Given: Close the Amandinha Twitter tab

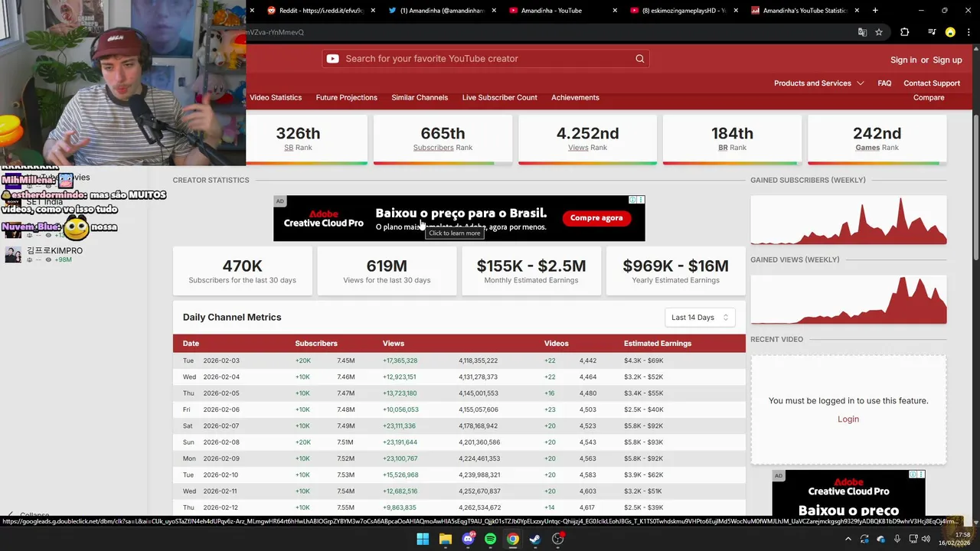Looking at the screenshot, I should pyautogui.click(x=494, y=11).
